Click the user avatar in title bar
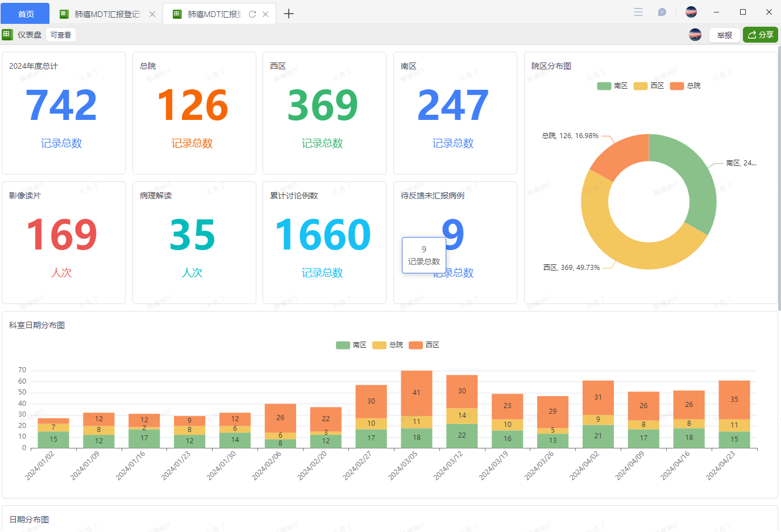 click(691, 11)
